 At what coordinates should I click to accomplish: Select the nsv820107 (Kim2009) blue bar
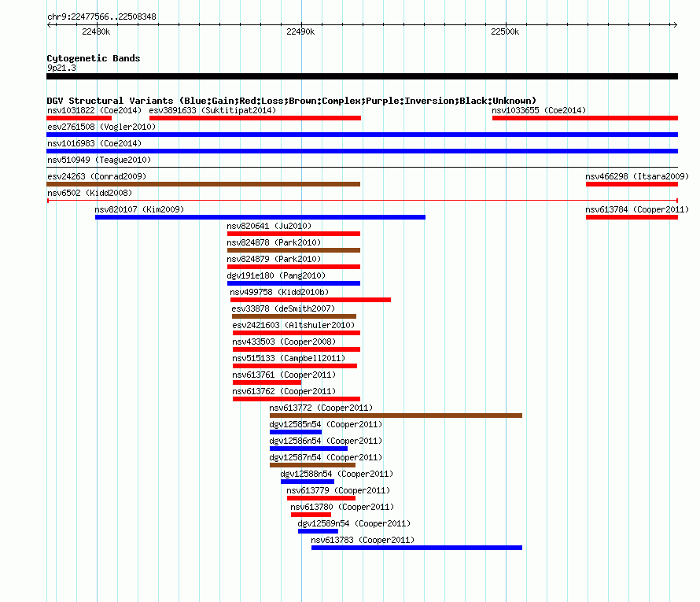point(260,217)
